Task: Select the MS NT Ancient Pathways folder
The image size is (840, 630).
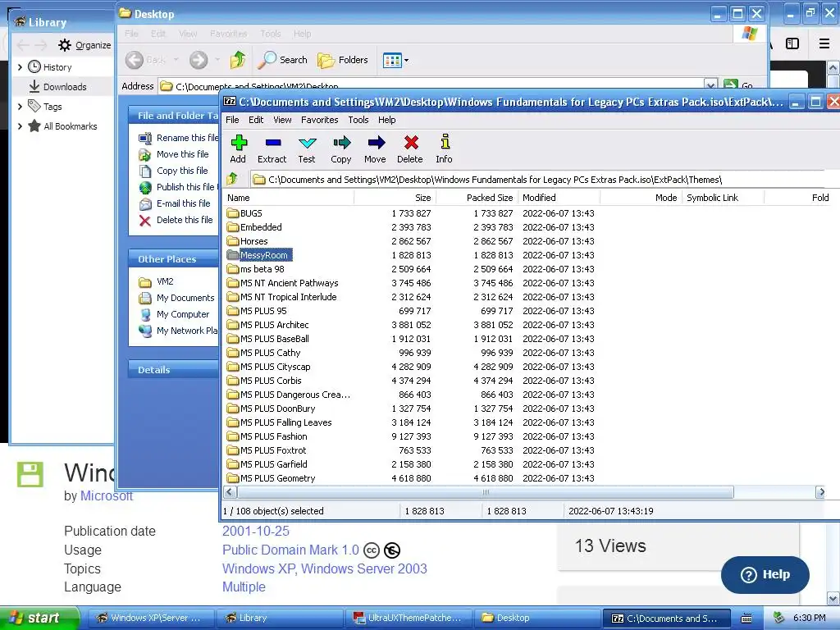Action: tap(289, 283)
